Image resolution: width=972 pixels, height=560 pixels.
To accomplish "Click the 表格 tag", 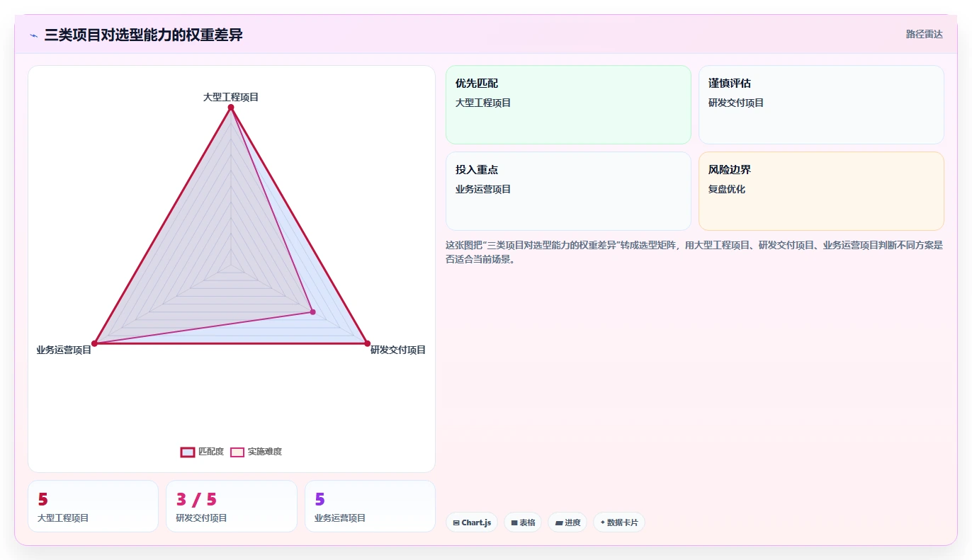I will pos(523,522).
